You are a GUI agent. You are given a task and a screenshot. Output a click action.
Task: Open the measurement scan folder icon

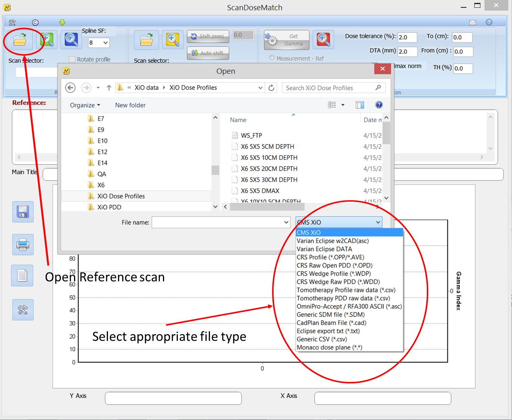tap(146, 40)
